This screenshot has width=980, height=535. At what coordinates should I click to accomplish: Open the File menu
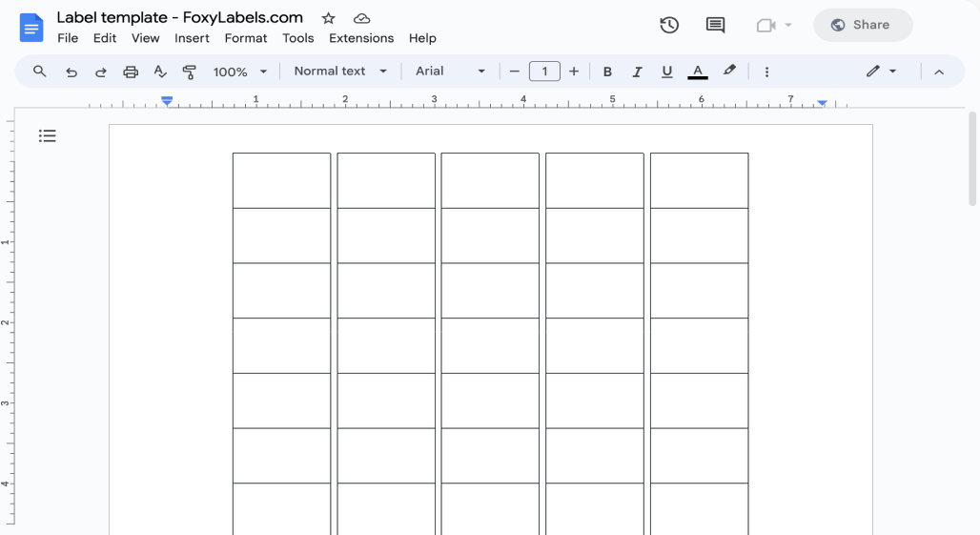click(x=68, y=38)
